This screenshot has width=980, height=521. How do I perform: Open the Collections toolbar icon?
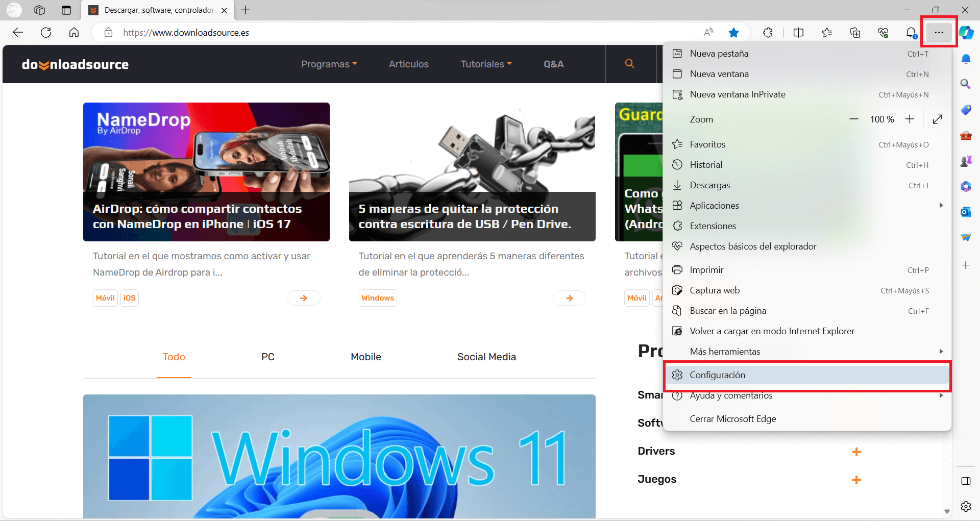point(855,33)
